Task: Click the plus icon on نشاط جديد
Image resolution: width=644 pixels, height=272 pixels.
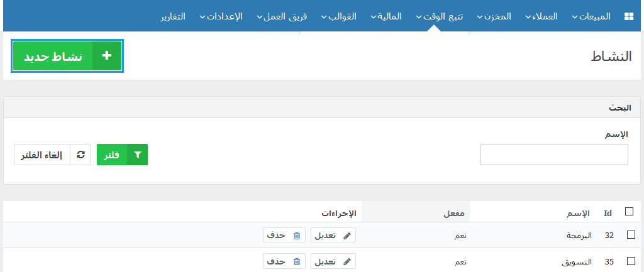Action: click(107, 56)
